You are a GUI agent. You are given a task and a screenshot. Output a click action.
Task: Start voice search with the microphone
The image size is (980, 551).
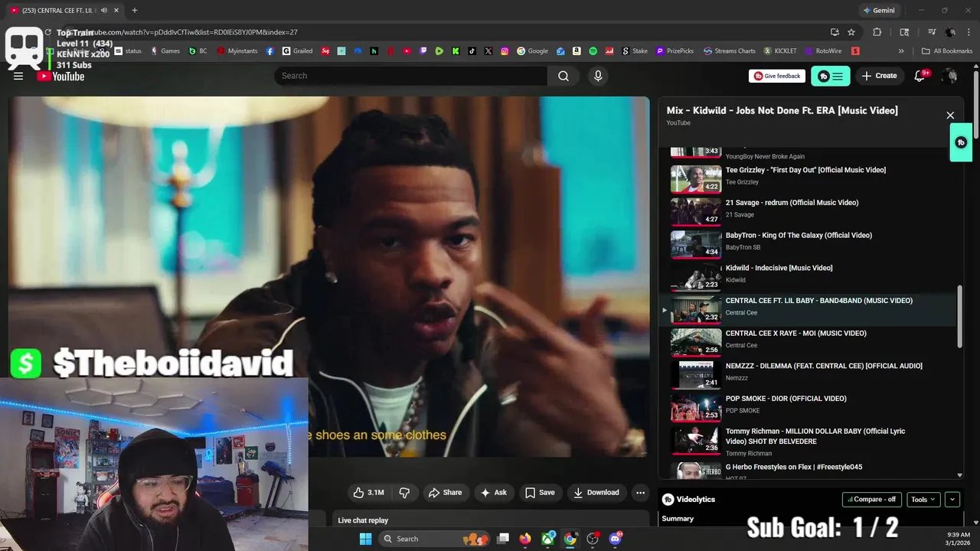[x=598, y=76]
